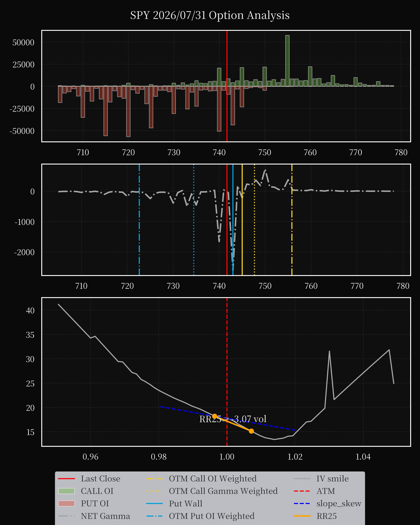The height and width of the screenshot is (525, 420).
Task: Click the 35 y-axis label in IV chart
Action: pyautogui.click(x=30, y=335)
